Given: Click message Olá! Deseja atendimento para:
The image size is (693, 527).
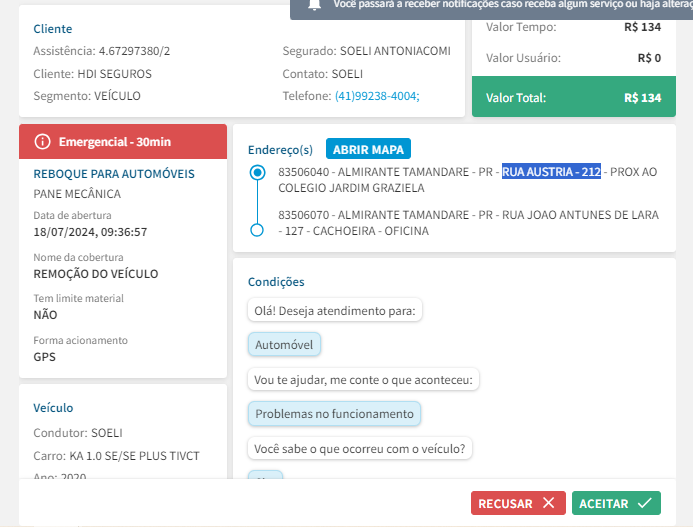Looking at the screenshot, I should [x=335, y=310].
